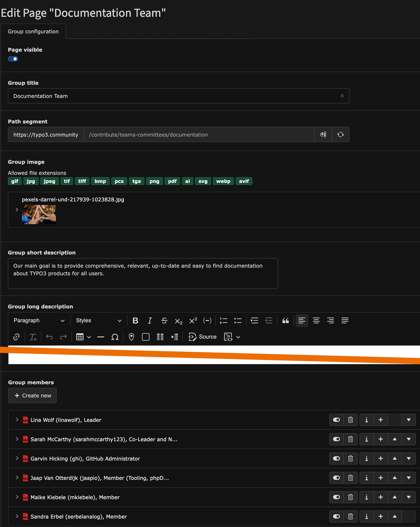
Task: Toggle off the Page visible switch
Action: coord(13,59)
